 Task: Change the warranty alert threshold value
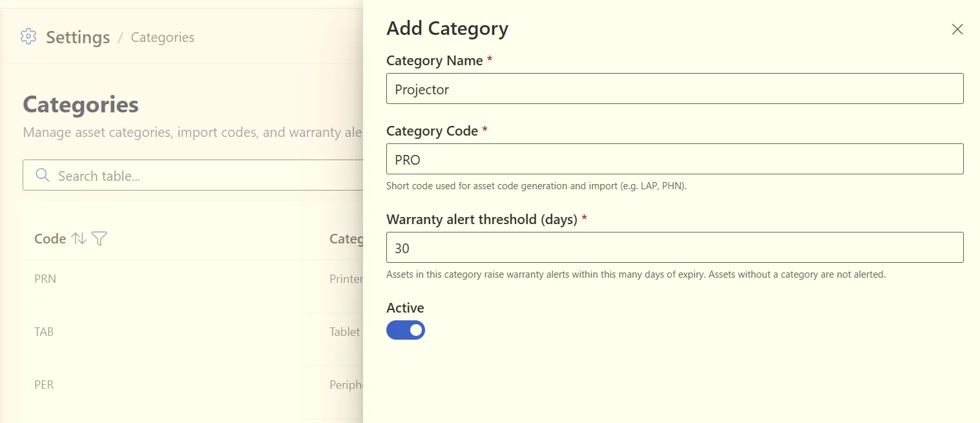pyautogui.click(x=674, y=247)
